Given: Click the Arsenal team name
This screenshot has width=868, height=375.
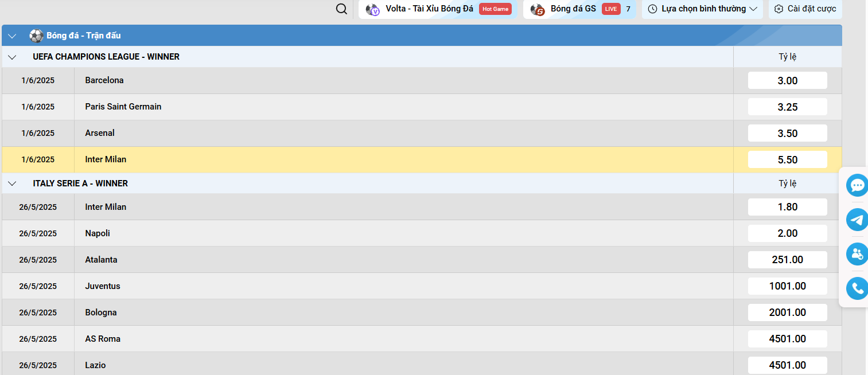Looking at the screenshot, I should pos(100,133).
